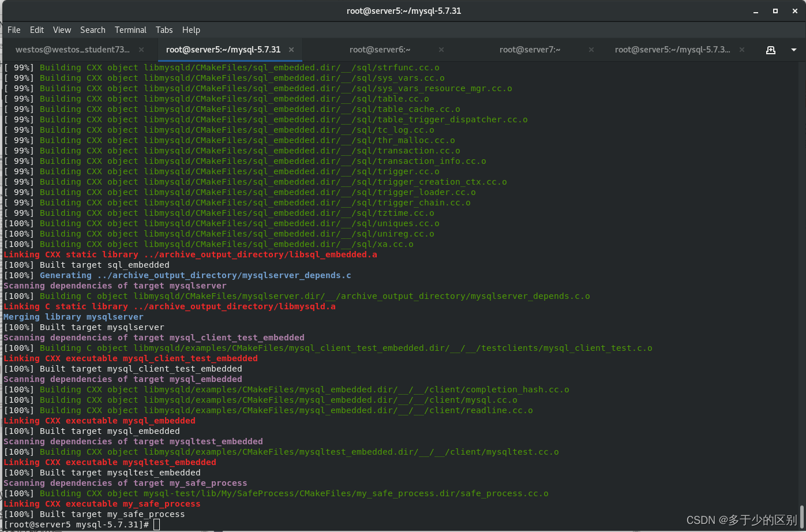Click the sql/unireg.cc.o build line
806x532 pixels.
pos(219,234)
